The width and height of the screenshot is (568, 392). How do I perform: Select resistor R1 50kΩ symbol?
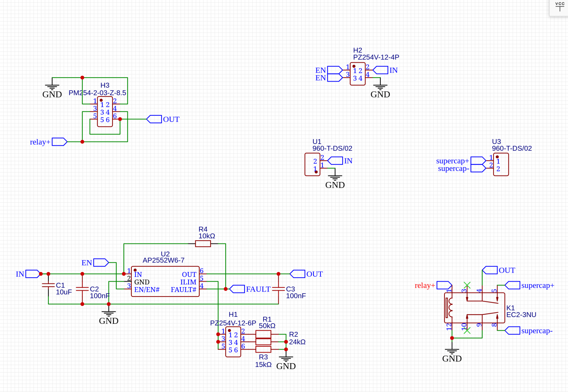[263, 334]
